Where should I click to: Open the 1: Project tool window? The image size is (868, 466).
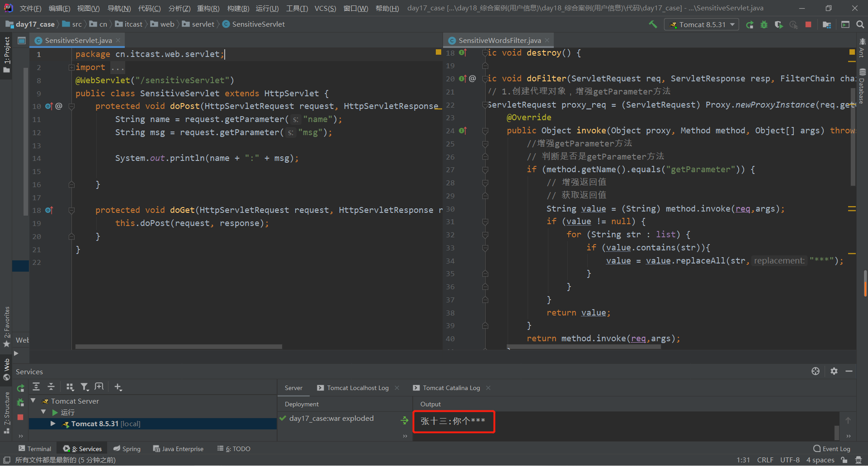click(6, 55)
